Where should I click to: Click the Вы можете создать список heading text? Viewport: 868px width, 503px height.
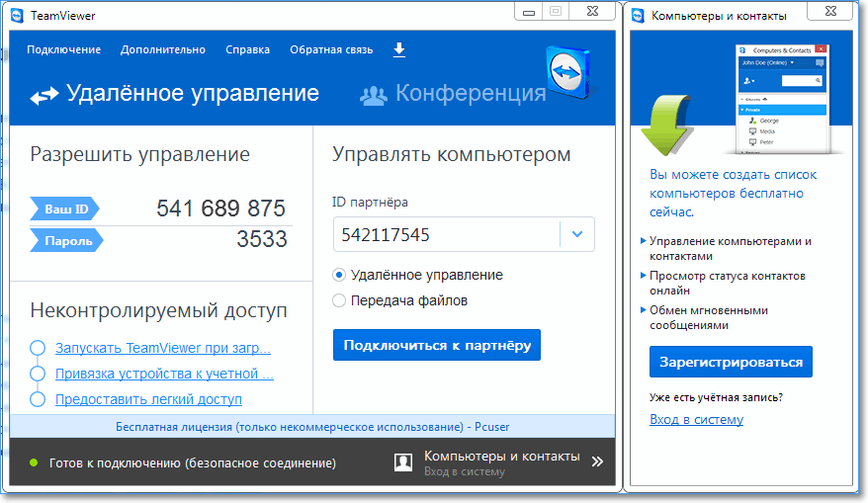coord(733,193)
